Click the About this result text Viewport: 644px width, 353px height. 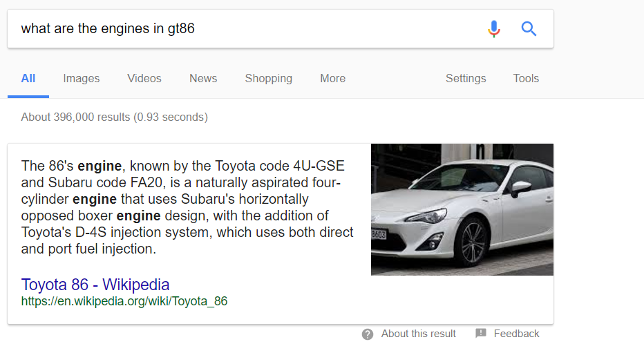point(418,334)
